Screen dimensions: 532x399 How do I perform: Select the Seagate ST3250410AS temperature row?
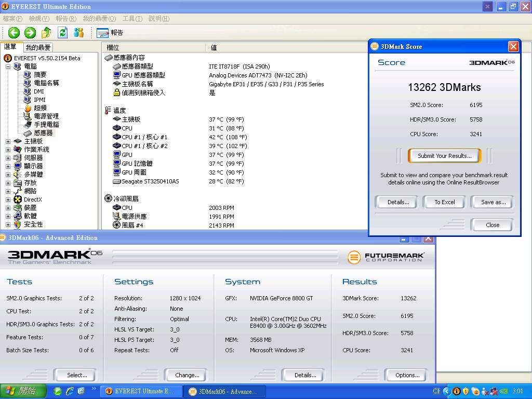tap(178, 181)
